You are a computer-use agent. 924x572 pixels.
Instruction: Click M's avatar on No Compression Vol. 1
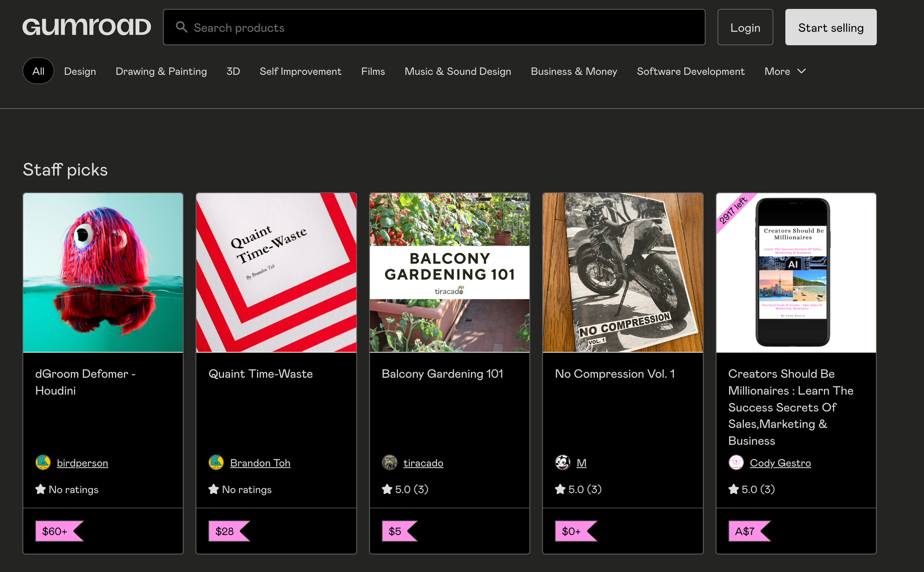click(x=562, y=463)
